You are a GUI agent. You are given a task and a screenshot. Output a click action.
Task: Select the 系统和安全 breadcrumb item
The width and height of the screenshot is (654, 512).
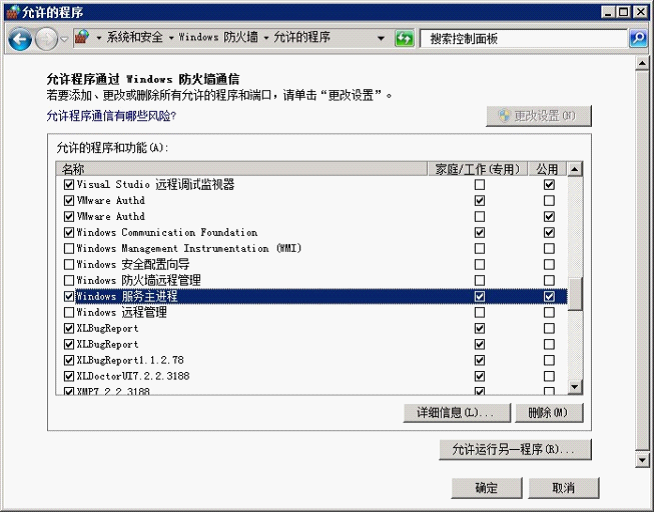[135, 39]
